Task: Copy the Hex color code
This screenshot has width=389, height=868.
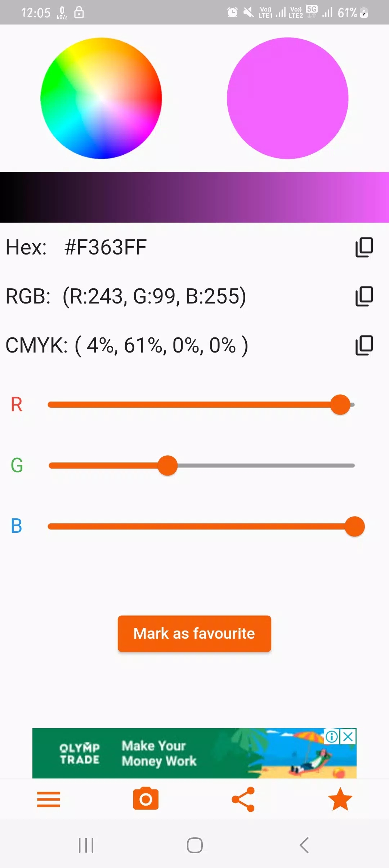Action: 364,247
